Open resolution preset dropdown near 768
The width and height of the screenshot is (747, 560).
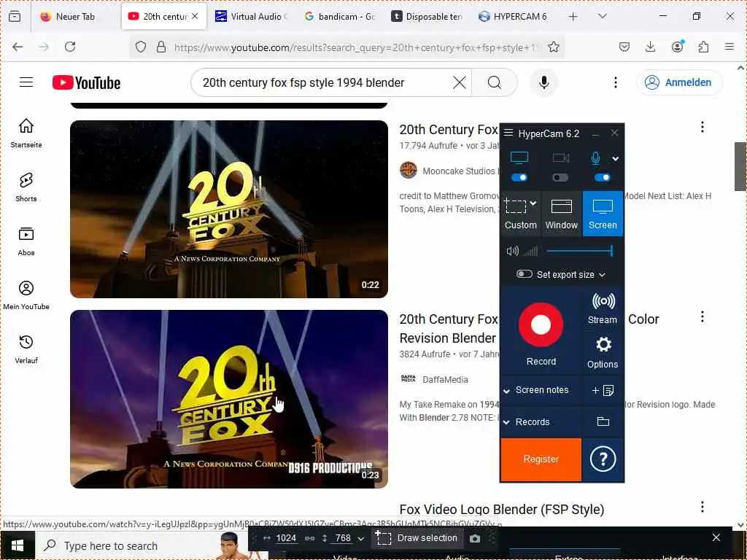click(x=360, y=539)
